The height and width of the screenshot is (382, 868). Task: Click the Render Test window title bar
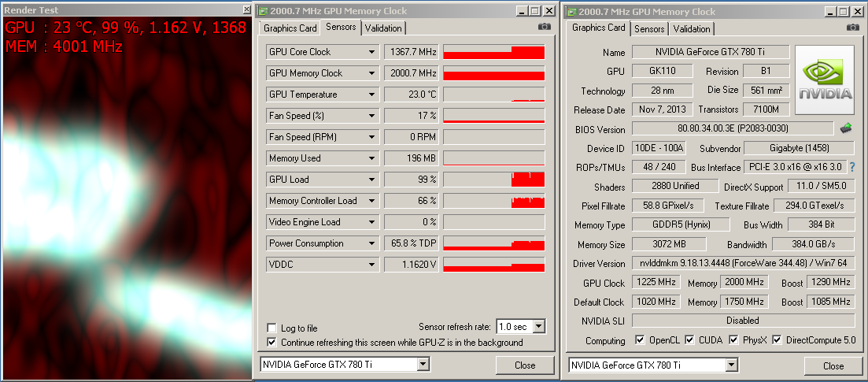(127, 10)
